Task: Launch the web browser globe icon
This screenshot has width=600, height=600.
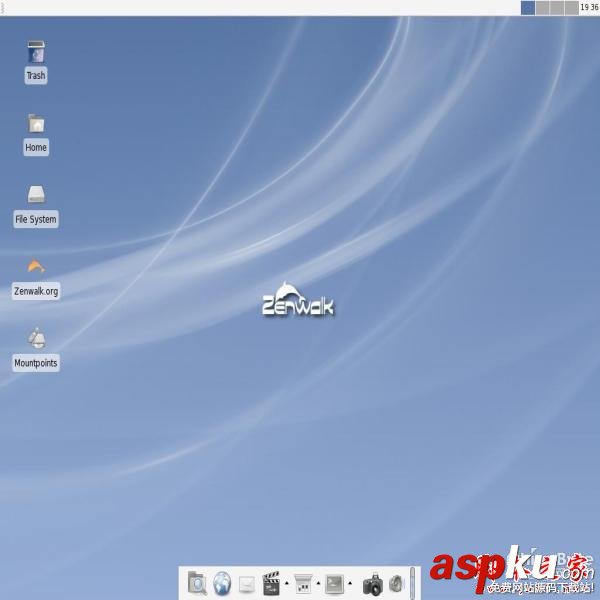Action: 222,583
